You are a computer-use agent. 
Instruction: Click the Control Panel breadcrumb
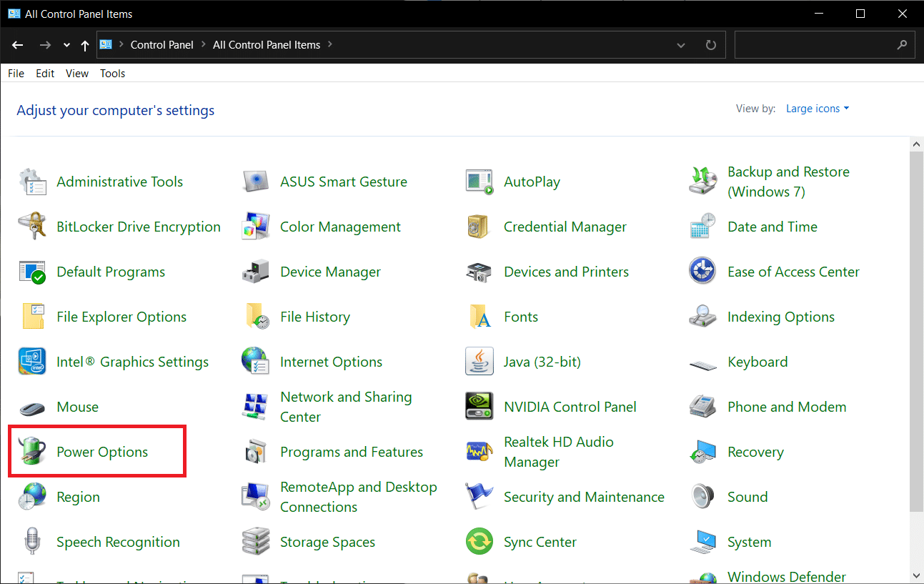pyautogui.click(x=162, y=45)
